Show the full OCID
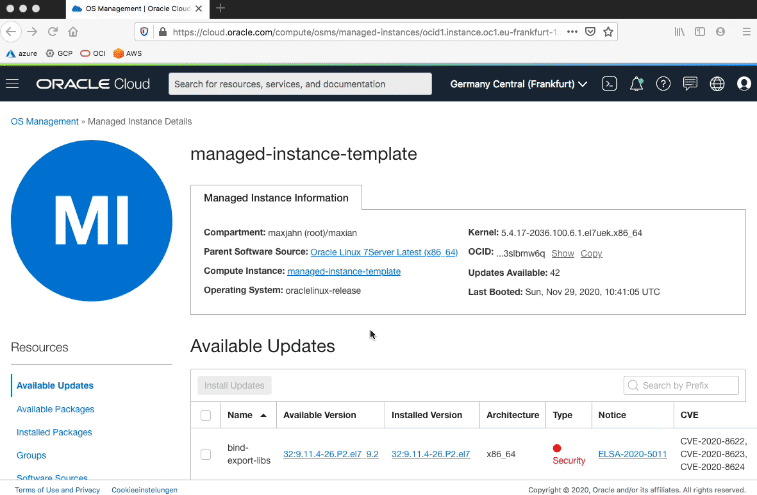Viewport: 757px width, 495px height. pyautogui.click(x=563, y=254)
